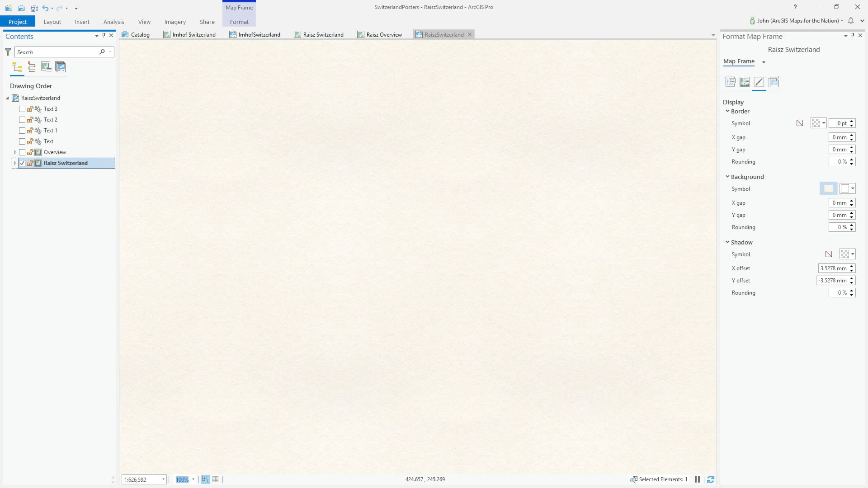The image size is (868, 488).
Task: Switch to the Analysis ribbon tab
Action: coord(113,22)
